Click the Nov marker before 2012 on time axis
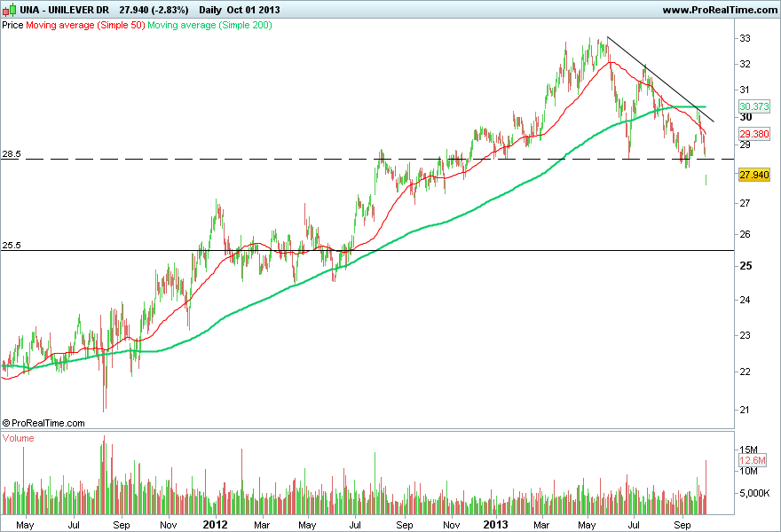Viewport: 781px width, 532px height. (x=169, y=525)
